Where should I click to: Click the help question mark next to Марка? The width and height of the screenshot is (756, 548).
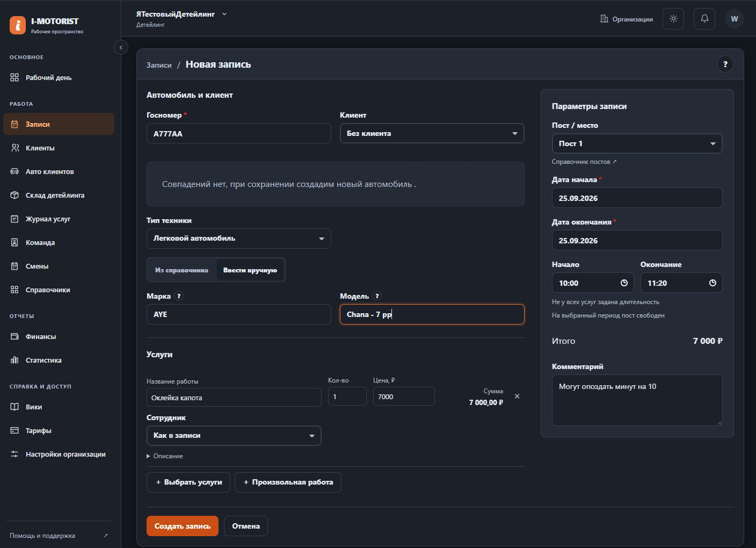[x=179, y=296]
